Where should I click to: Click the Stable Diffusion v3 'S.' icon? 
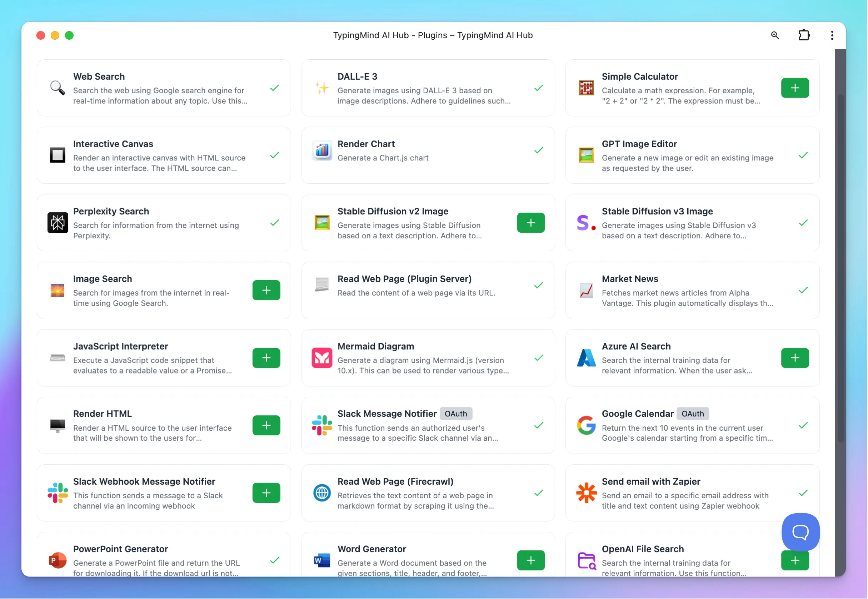(586, 223)
